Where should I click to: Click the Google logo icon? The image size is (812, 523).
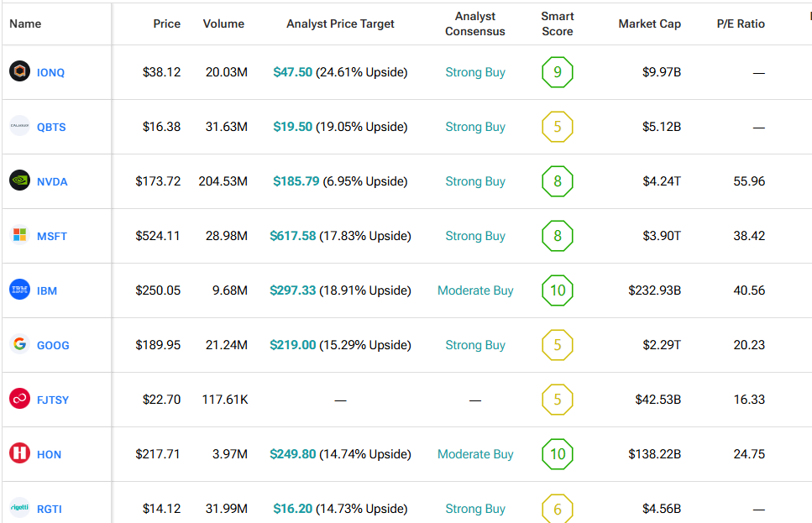pos(19,345)
